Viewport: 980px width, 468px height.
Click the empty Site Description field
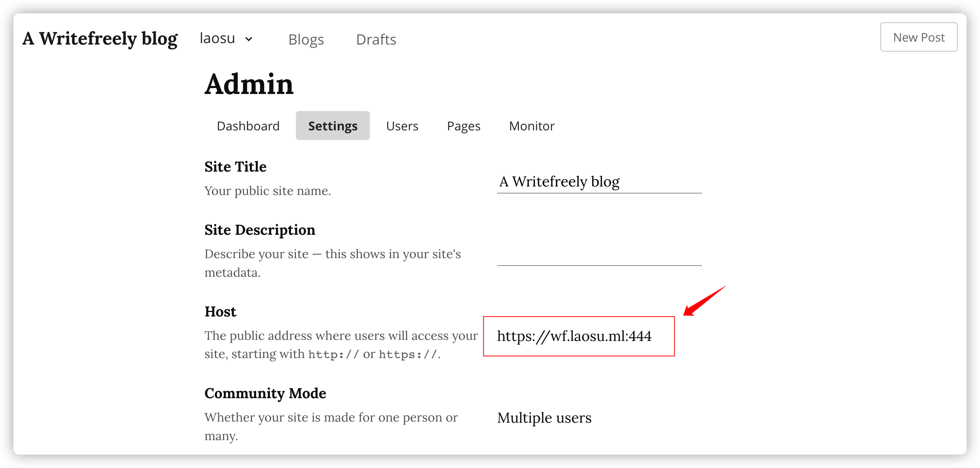[x=599, y=255]
